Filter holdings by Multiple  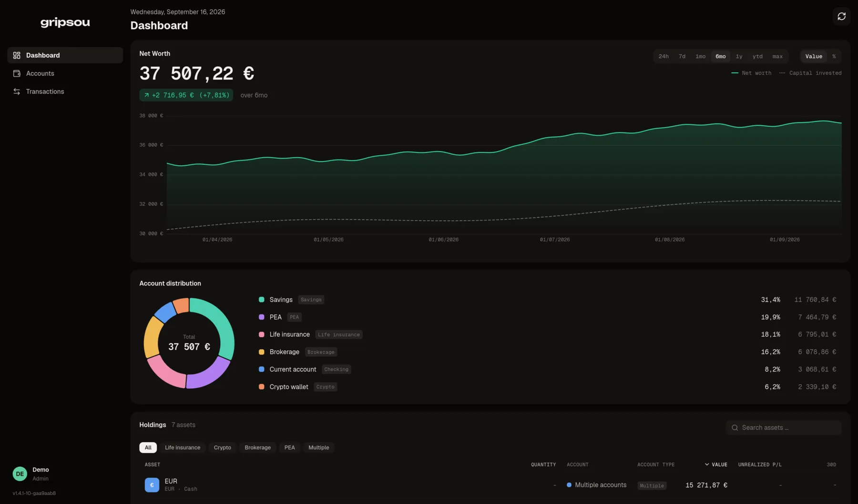[x=318, y=448]
